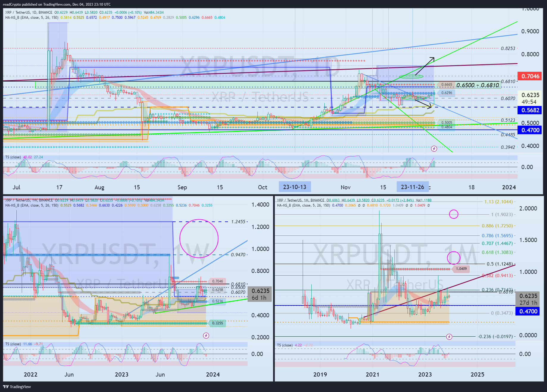
Task: Click the 0.4804 tag in daily chart
Action: tap(446, 127)
